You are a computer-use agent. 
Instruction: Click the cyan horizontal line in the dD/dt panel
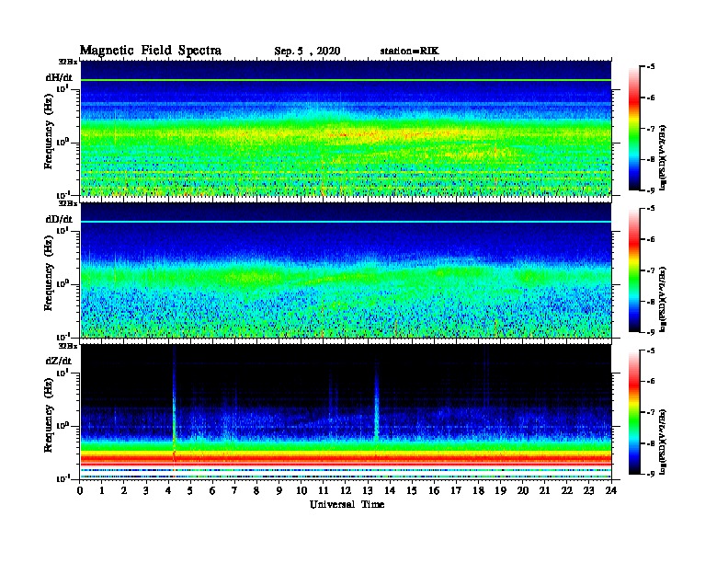(346, 222)
